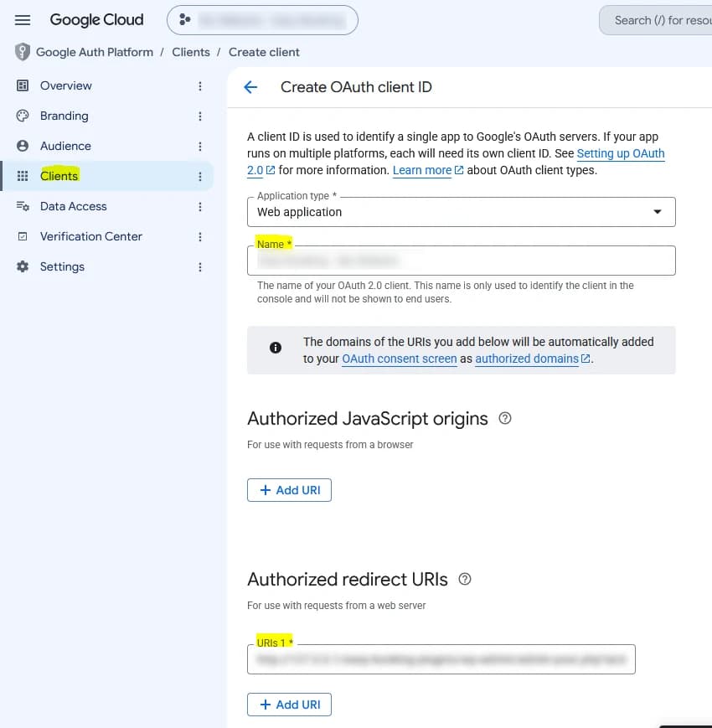Image resolution: width=712 pixels, height=728 pixels.
Task: Click the Application type dropdown arrow
Action: (658, 212)
